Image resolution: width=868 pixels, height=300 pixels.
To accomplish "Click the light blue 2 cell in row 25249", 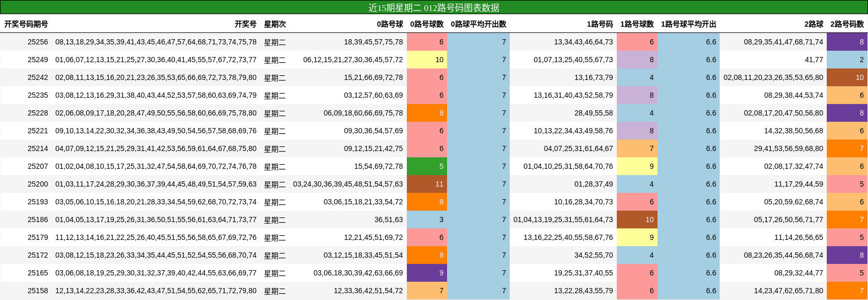I will click(847, 60).
